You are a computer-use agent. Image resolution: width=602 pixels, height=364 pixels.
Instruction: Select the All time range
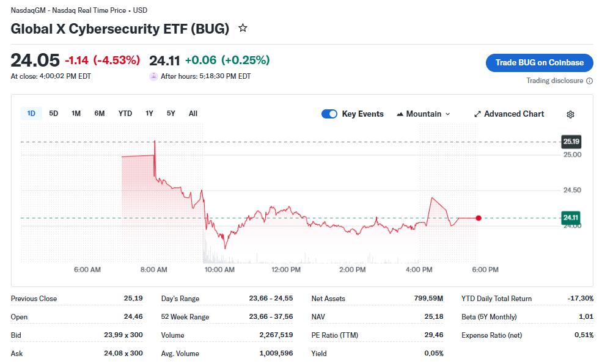pos(193,114)
